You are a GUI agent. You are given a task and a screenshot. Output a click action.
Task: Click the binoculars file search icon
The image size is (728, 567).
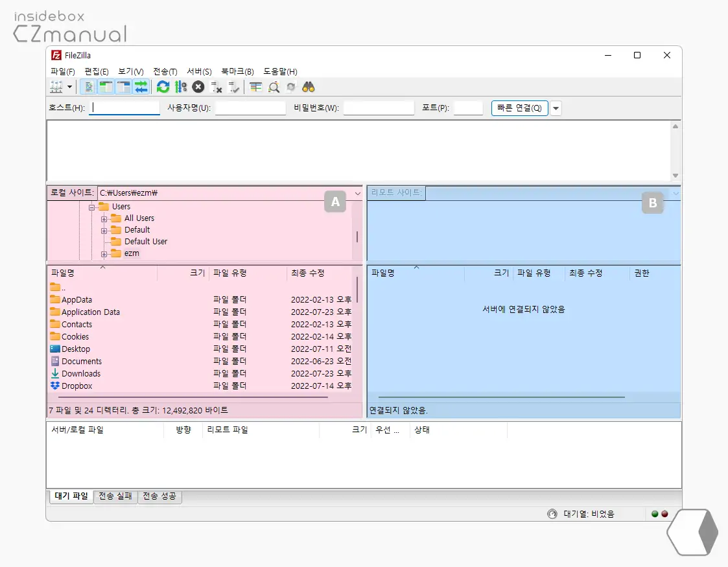tap(309, 87)
